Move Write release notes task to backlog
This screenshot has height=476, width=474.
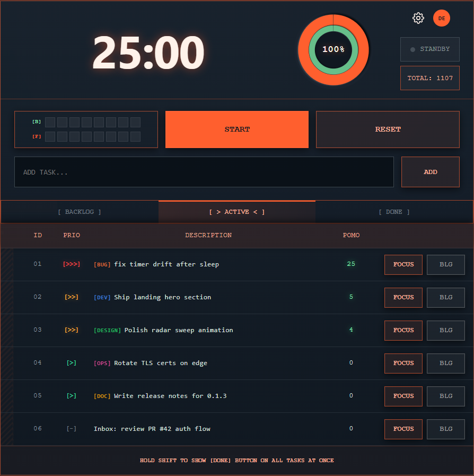click(x=446, y=396)
